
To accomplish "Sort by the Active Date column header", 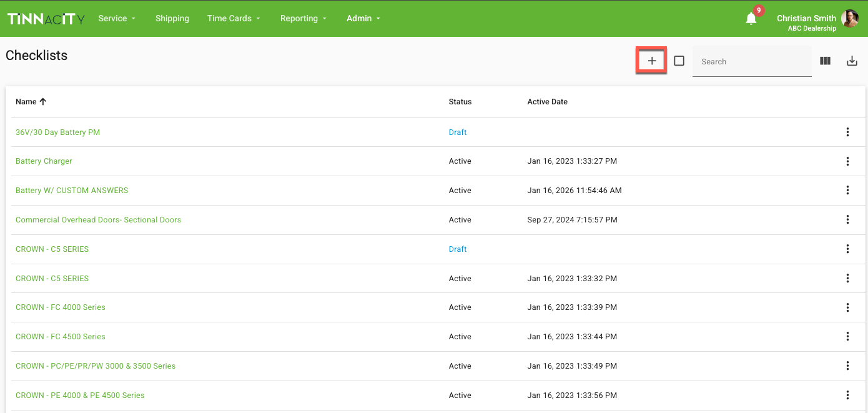I will [547, 101].
